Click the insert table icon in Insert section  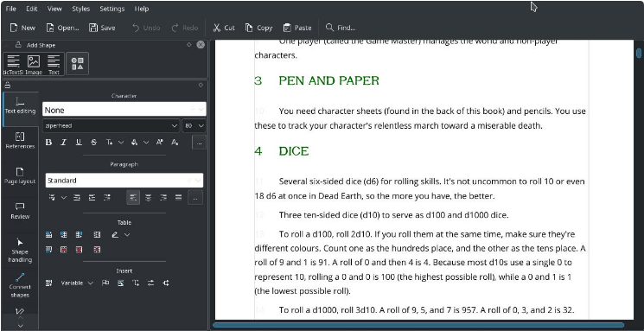tap(49, 283)
